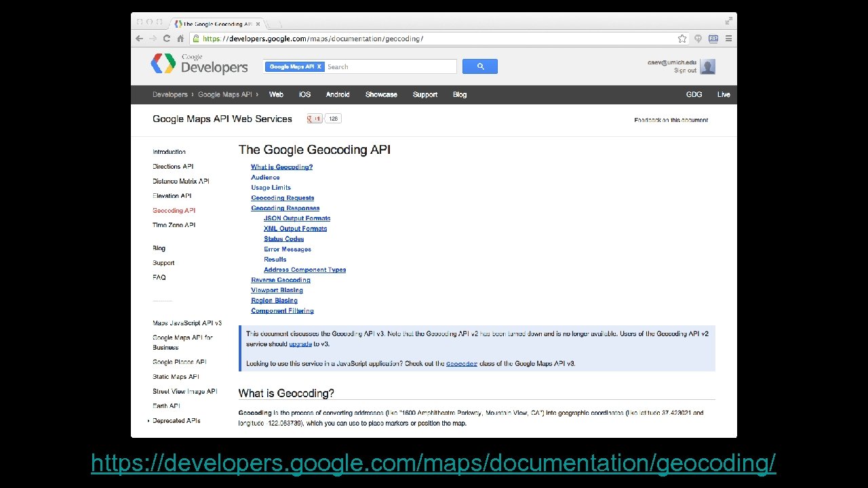
Task: Open Google Maps API for Business link
Action: coord(183,342)
